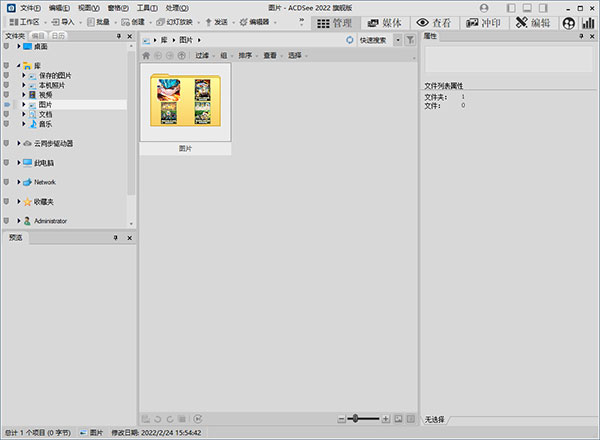Viewport: 600px width, 440px height.
Task: Open the 365 dashboard globe icon
Action: coord(569,23)
